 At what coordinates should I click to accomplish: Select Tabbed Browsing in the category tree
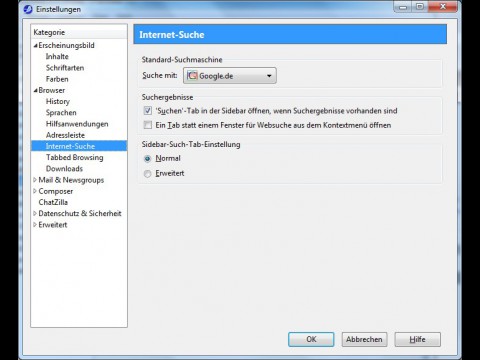pyautogui.click(x=75, y=157)
